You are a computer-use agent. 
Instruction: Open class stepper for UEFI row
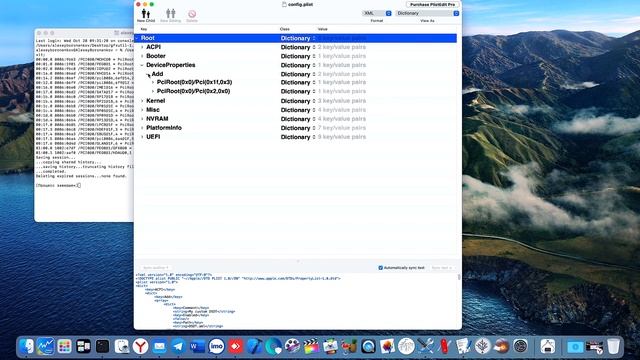click(x=314, y=137)
